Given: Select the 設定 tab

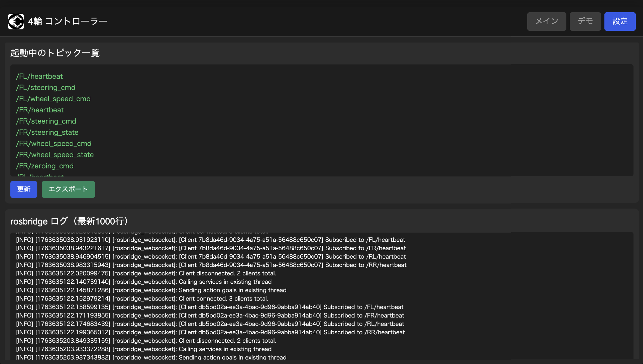Looking at the screenshot, I should tap(620, 22).
